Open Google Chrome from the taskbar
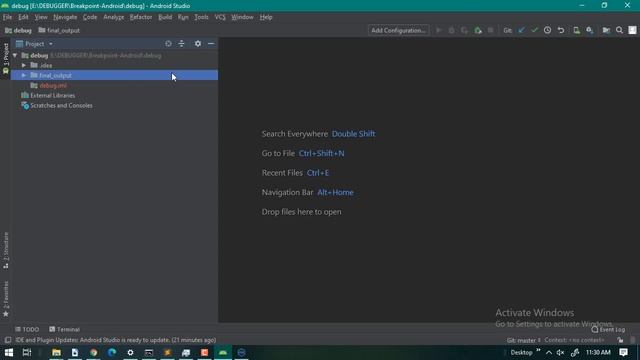This screenshot has width=640, height=360. 93,352
